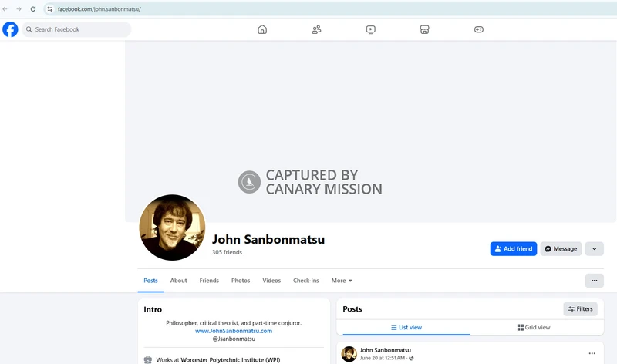
Task: Open the More tab dropdown
Action: click(x=342, y=281)
